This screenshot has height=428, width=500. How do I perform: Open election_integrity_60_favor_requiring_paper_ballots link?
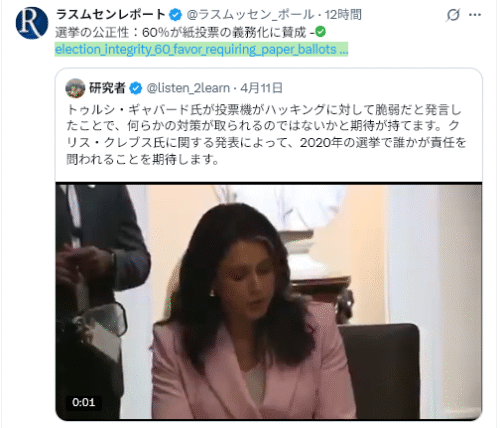(201, 49)
